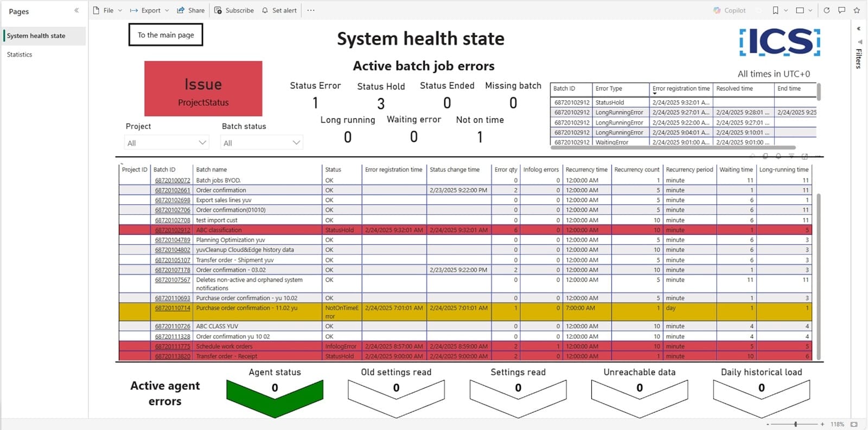Open batch ID 68720102912 link
This screenshot has width=868, height=430.
[173, 230]
